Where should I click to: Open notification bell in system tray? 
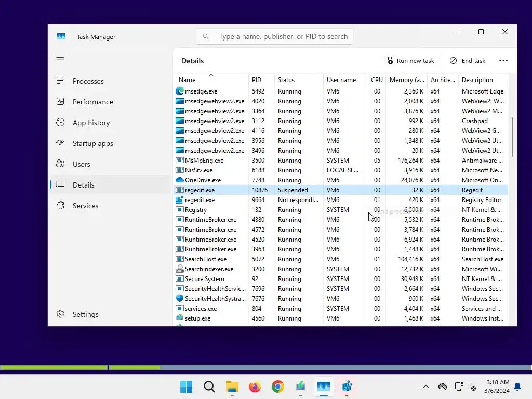point(517,387)
